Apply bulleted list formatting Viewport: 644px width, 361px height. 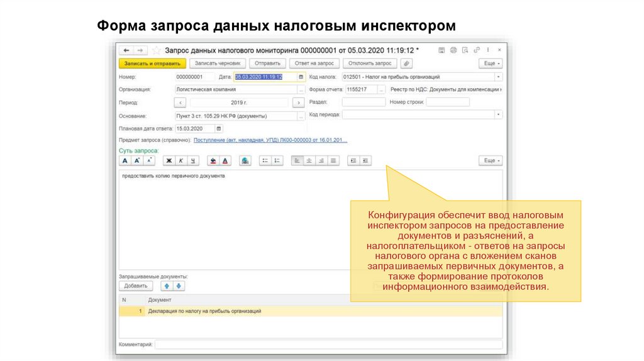coord(265,161)
